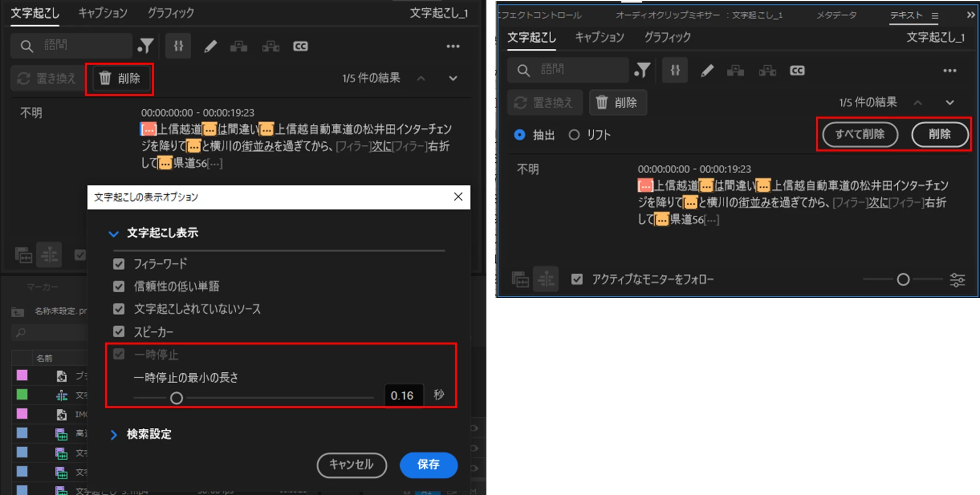Go to next result arrow in left panel

click(x=453, y=79)
